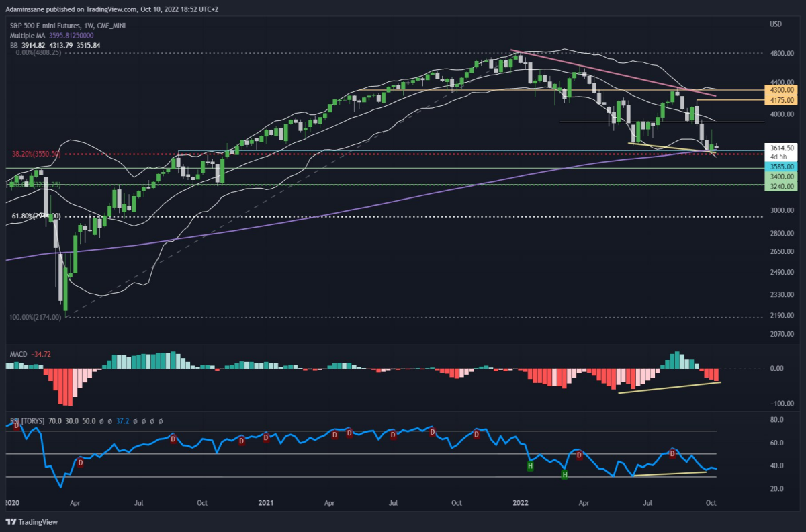This screenshot has width=806, height=532.
Task: Click the 0.00%(4808.25) Fibonacci level label
Action: 36,52
